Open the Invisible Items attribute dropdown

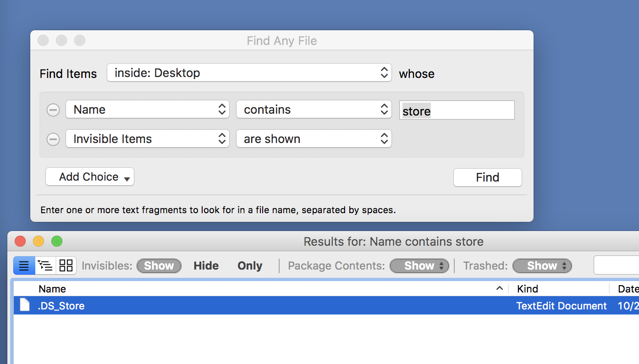(x=148, y=139)
